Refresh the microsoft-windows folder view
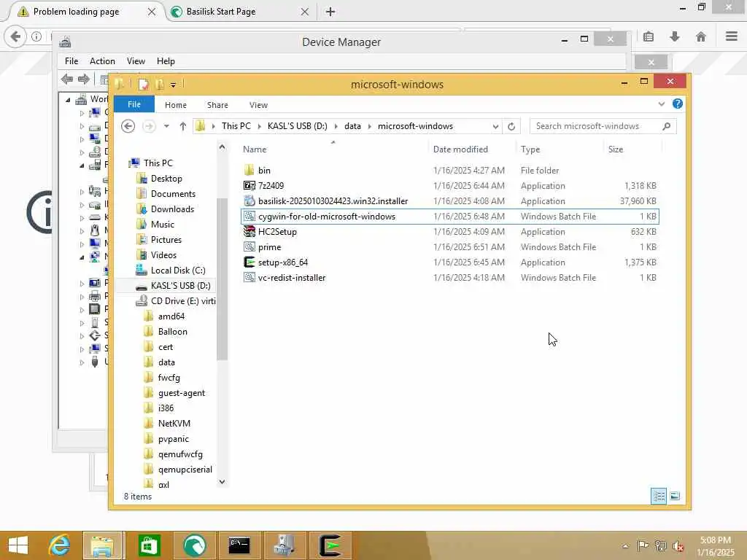 point(511,126)
